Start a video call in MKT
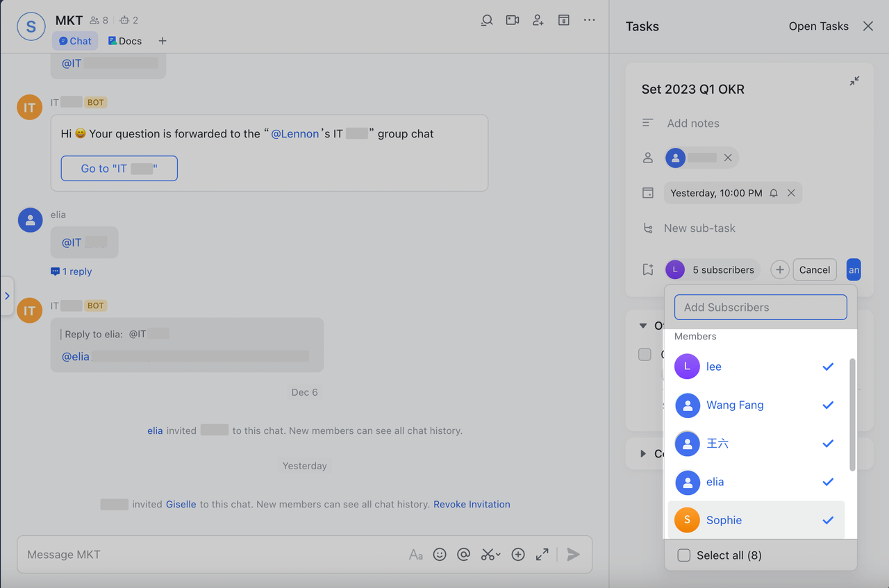 (x=513, y=20)
